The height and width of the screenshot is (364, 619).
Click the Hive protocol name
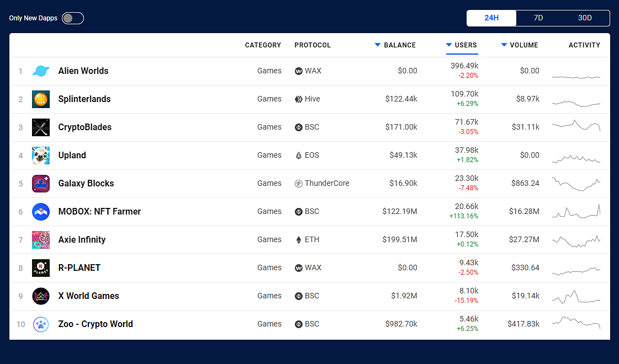(x=313, y=99)
